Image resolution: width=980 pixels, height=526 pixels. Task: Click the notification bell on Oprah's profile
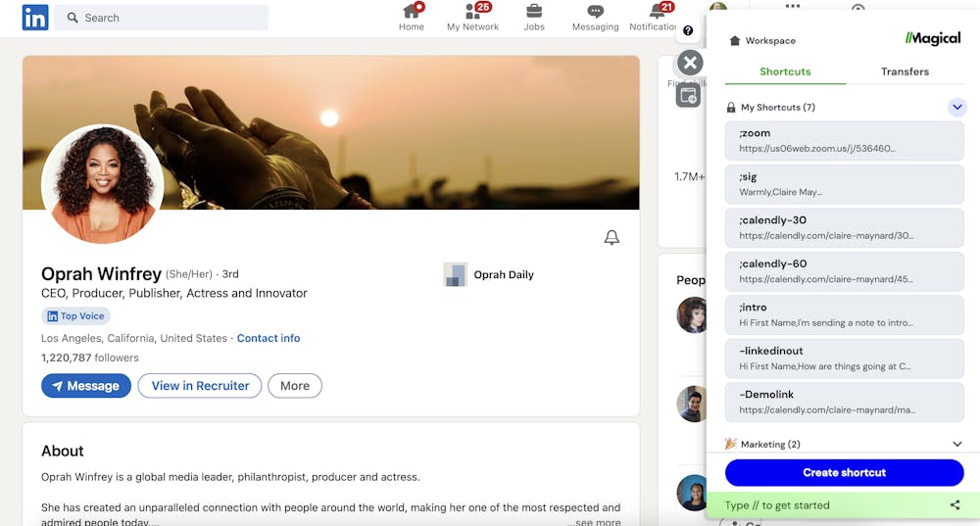[612, 237]
